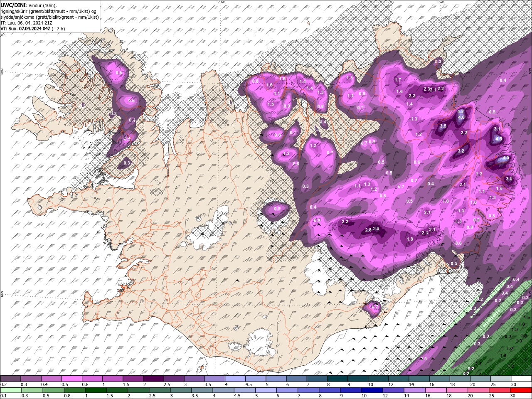
Task: Click the dark teal 8 swatch, top legend row
Action: tap(337, 379)
